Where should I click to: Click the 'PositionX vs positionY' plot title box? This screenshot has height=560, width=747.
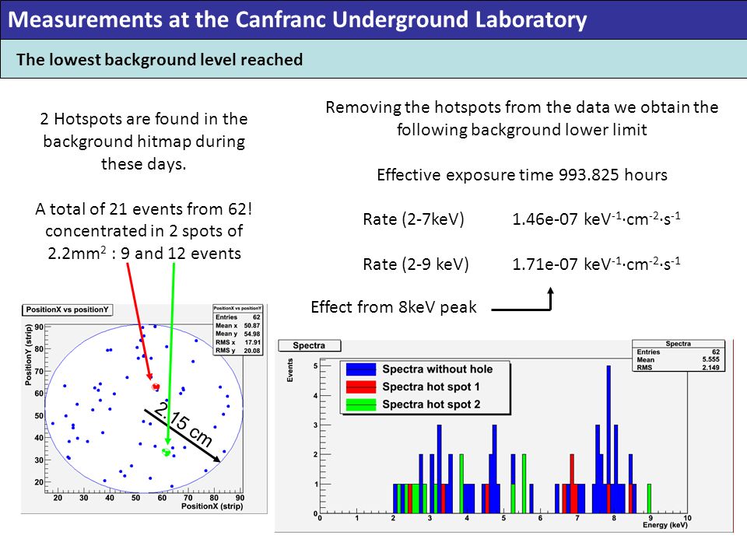click(x=67, y=310)
